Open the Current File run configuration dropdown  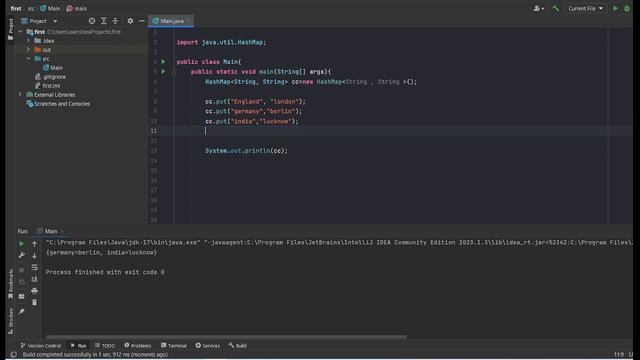tap(585, 8)
